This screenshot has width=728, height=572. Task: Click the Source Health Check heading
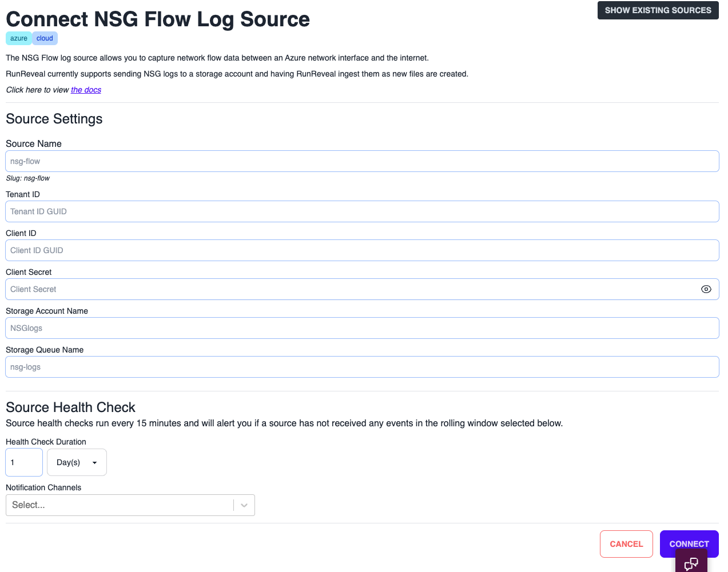click(70, 407)
